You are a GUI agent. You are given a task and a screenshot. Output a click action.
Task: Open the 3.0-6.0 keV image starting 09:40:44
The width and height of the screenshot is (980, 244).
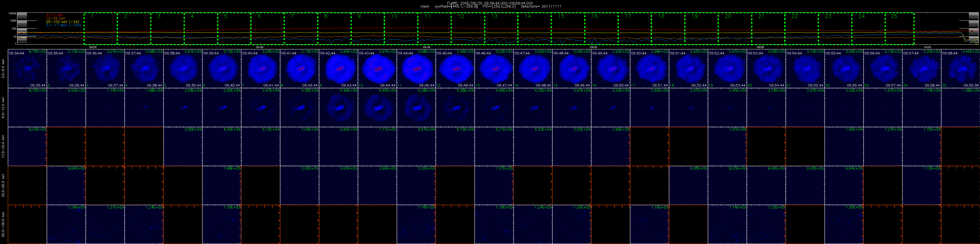coord(261,69)
